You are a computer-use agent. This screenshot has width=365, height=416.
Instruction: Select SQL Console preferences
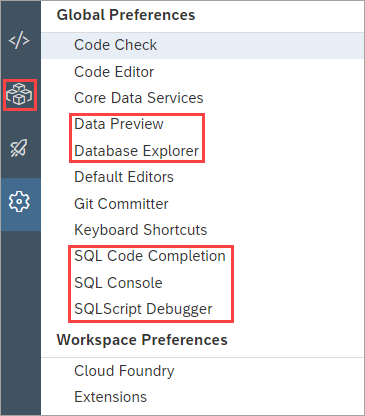(118, 283)
